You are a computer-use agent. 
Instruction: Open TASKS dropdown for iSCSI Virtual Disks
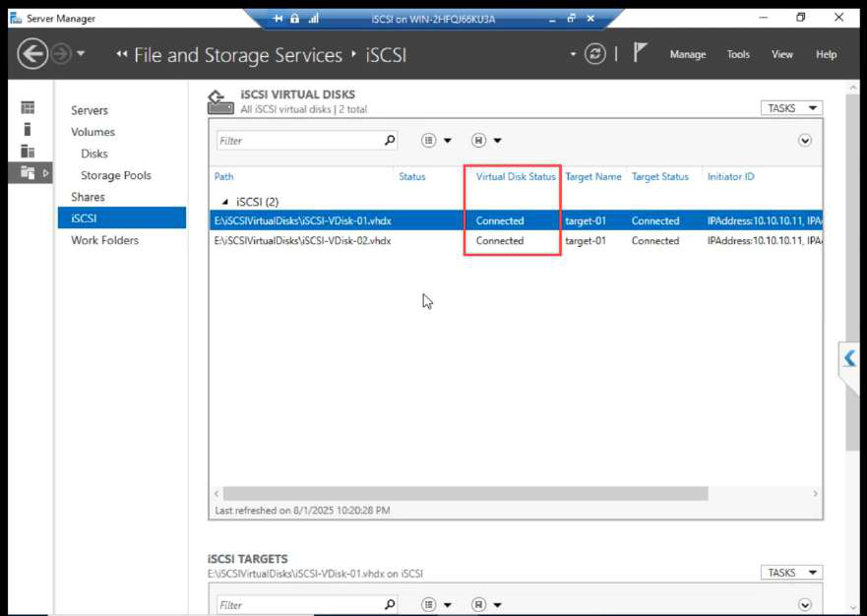(x=791, y=108)
